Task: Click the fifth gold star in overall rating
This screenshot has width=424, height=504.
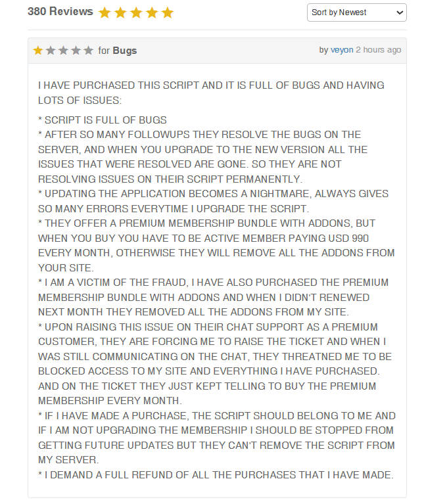Action: pyautogui.click(x=168, y=12)
